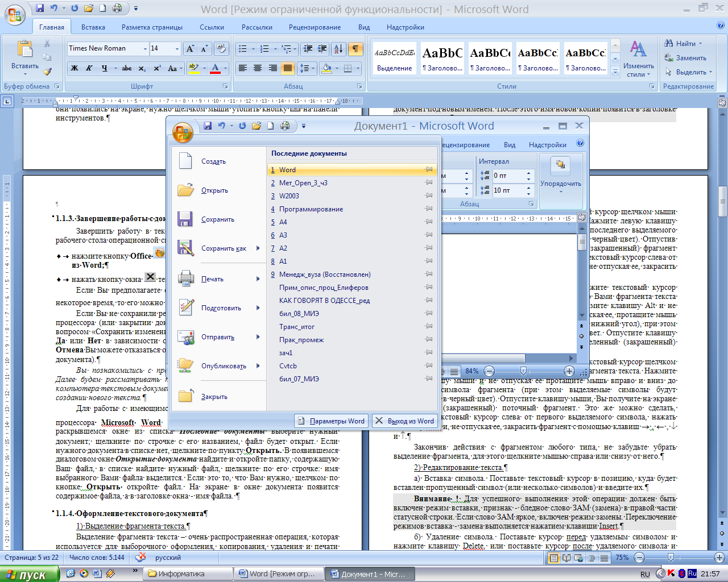Viewport: 728px width, 582px height.
Task: Open Мет_Open_3_ч3 from the recent documents
Action: [x=351, y=182]
